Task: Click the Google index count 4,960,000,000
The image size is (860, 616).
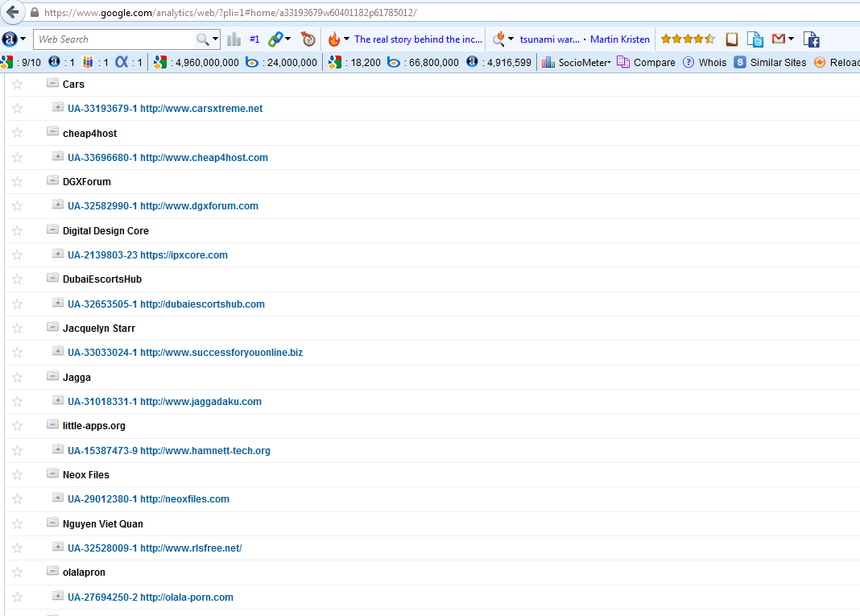Action: click(196, 63)
